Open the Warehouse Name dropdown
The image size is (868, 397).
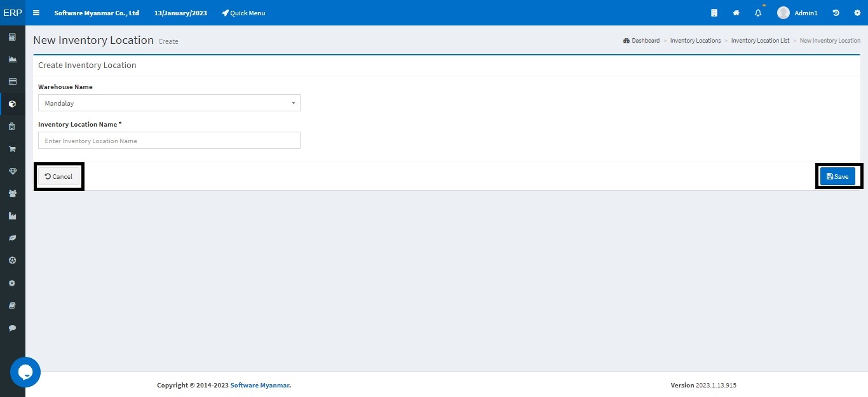pyautogui.click(x=169, y=103)
